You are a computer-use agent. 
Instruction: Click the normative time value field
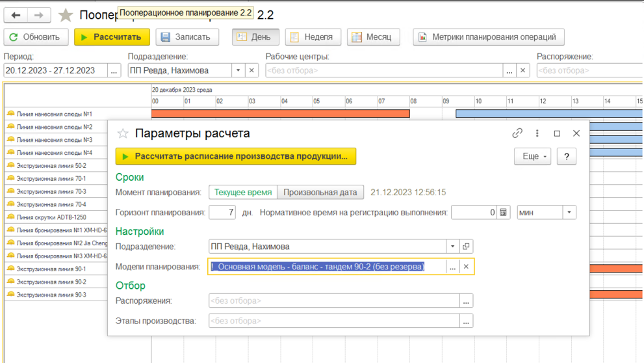coord(474,213)
